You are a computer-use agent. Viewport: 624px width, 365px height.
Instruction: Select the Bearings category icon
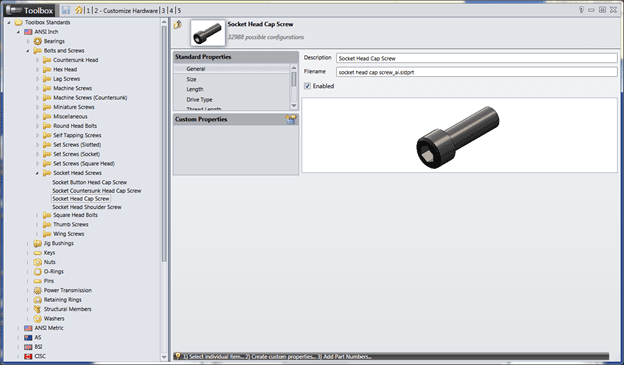(x=38, y=41)
